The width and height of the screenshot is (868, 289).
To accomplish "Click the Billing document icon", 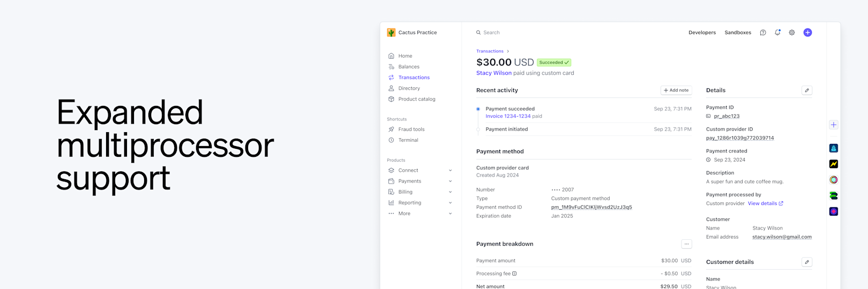I will click(x=391, y=192).
